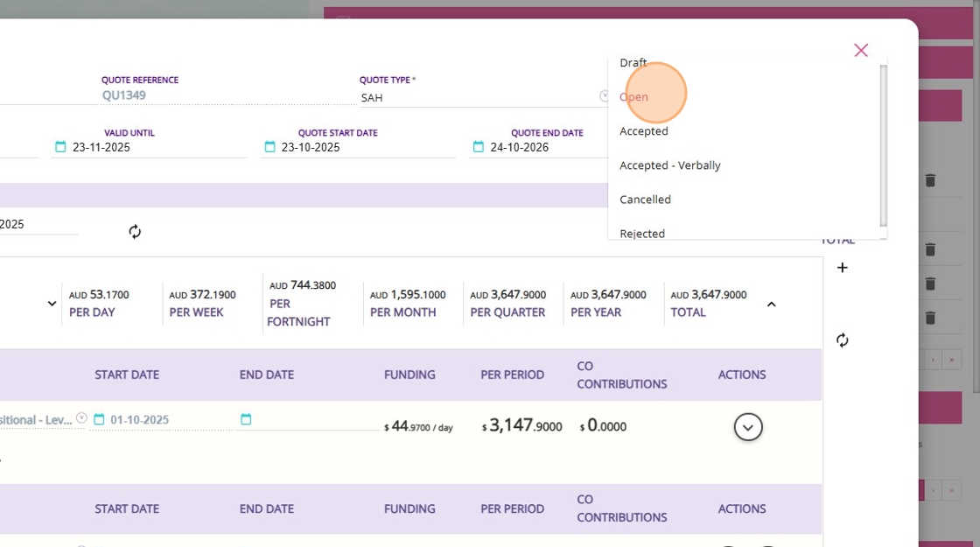Open Quote Start Date calendar icon

coord(269,147)
